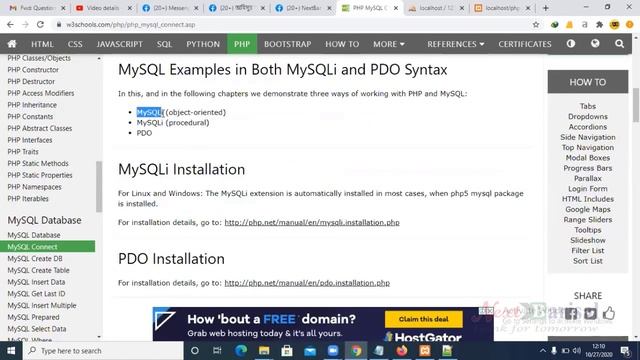Open Zoom app from taskbar

pyautogui.click(x=333, y=351)
